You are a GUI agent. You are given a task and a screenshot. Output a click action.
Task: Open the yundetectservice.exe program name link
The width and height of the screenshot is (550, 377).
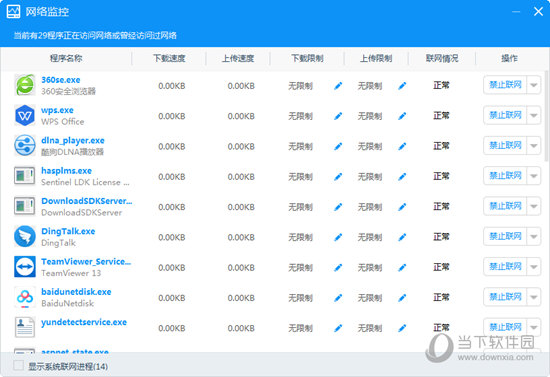point(84,322)
